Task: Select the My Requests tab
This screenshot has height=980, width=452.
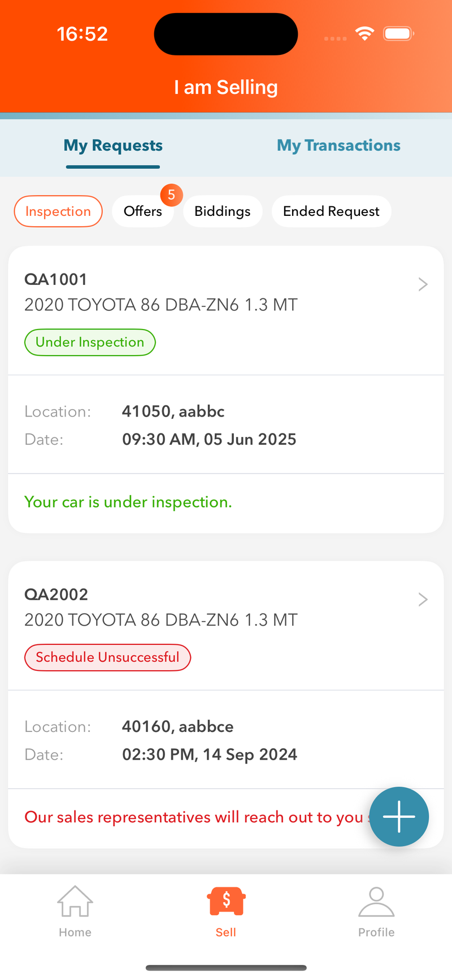Action: point(113,146)
